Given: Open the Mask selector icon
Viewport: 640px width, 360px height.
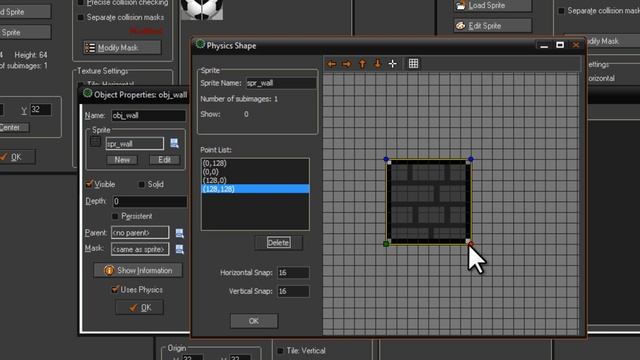Looking at the screenshot, I should (179, 249).
